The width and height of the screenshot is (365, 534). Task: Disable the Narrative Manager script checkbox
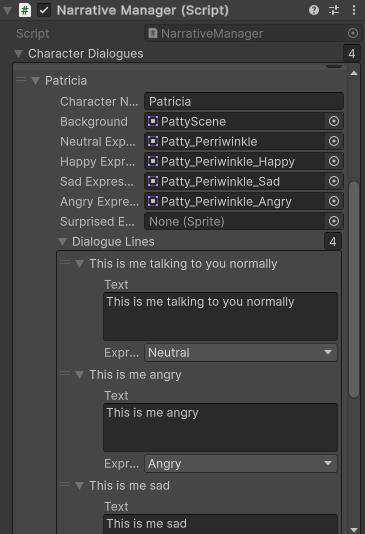pos(44,10)
